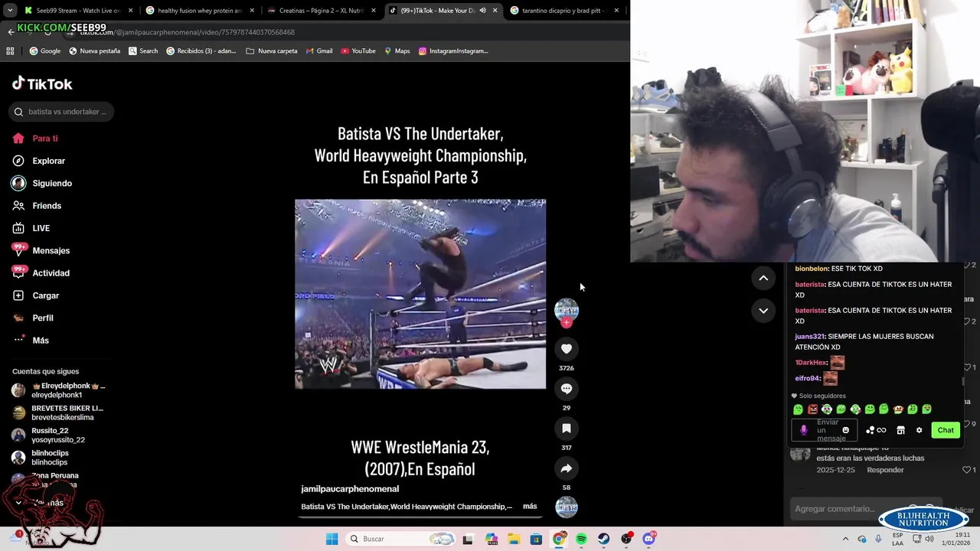
Task: Open the Maps bookmark
Action: pos(397,51)
